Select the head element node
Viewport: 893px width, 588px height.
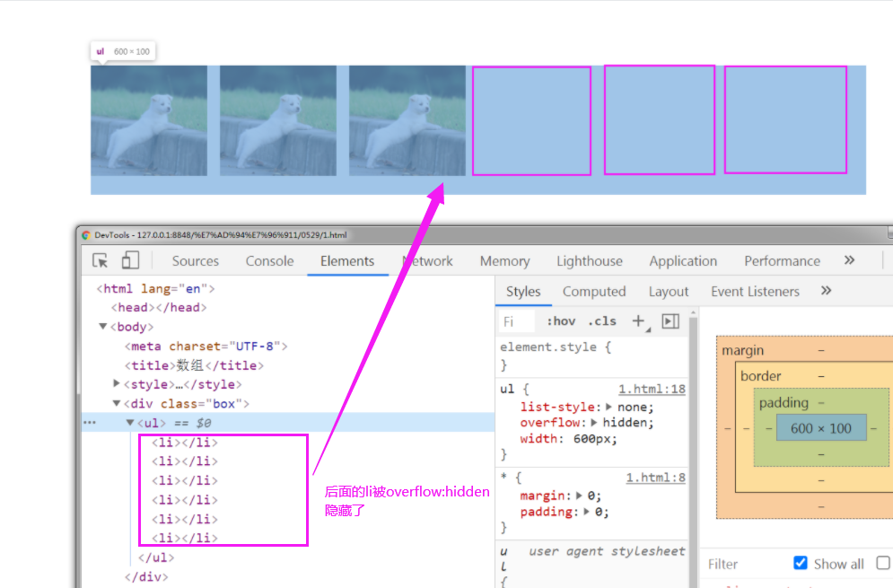(159, 308)
